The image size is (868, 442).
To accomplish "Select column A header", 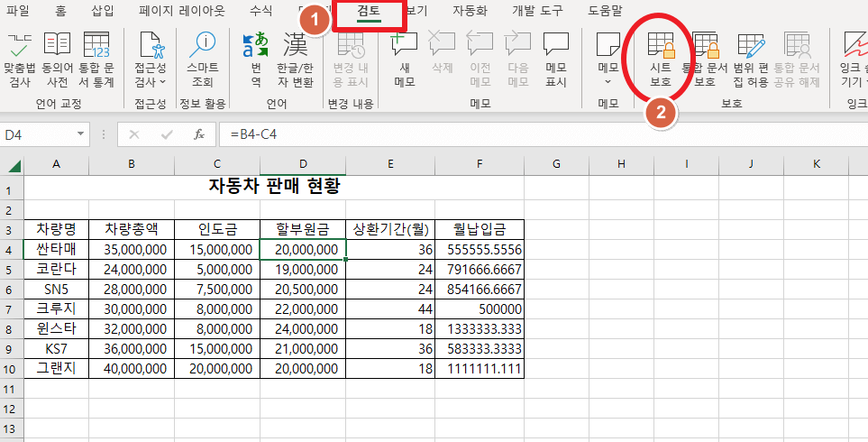I will pos(56,164).
